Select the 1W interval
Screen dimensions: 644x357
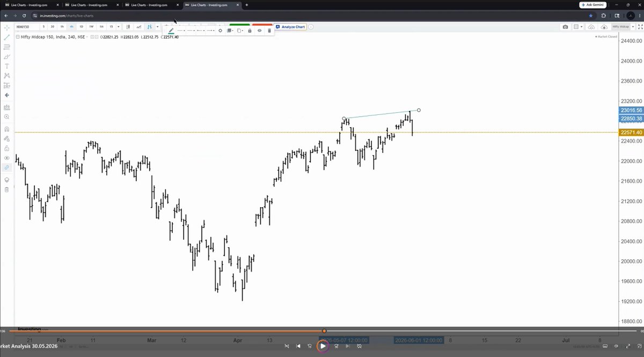click(x=91, y=26)
